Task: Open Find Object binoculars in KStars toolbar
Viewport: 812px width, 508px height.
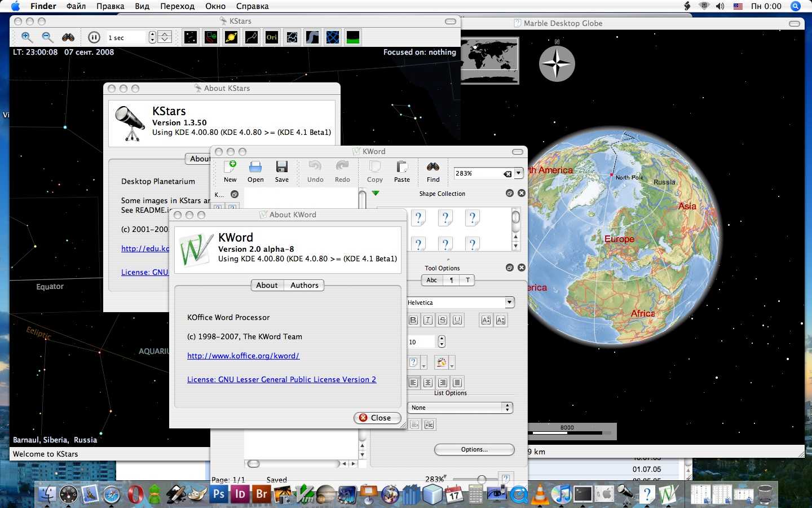Action: [x=68, y=37]
